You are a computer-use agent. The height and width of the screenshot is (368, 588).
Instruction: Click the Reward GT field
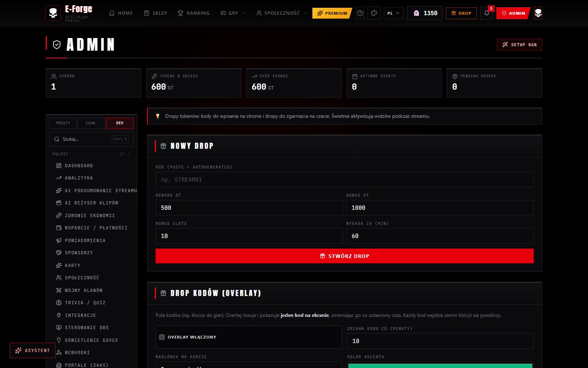click(x=249, y=208)
